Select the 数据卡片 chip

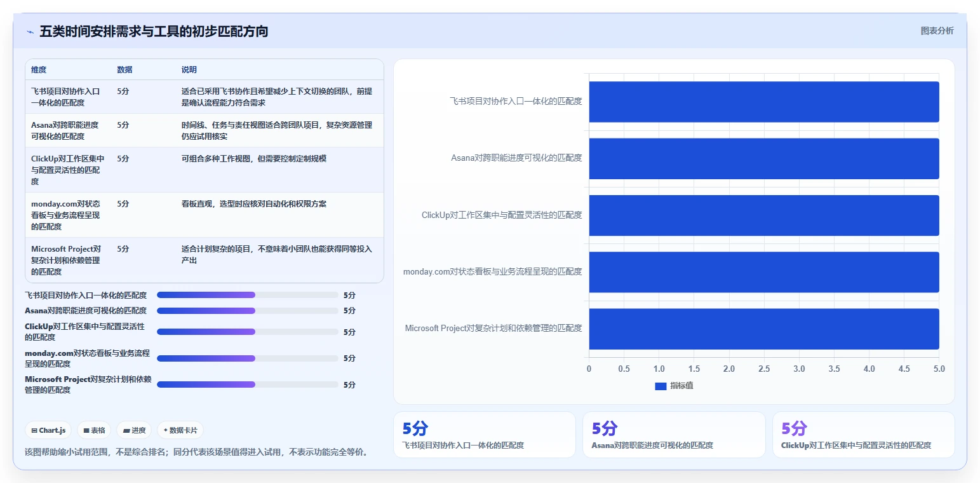click(x=180, y=430)
